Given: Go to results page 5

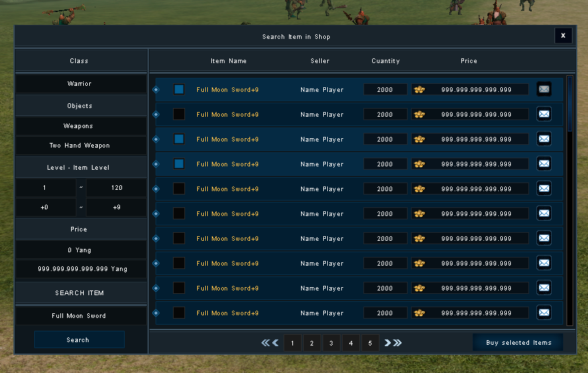Looking at the screenshot, I should pos(370,343).
